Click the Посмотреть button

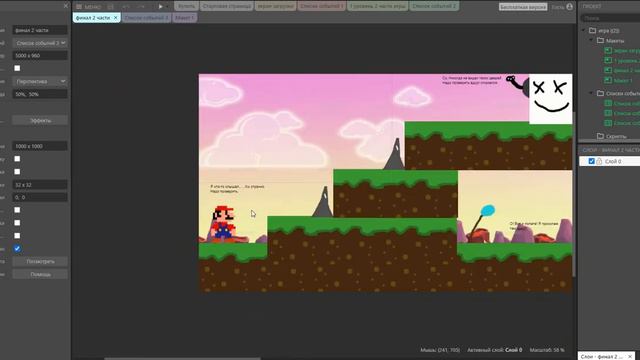[x=40, y=261]
